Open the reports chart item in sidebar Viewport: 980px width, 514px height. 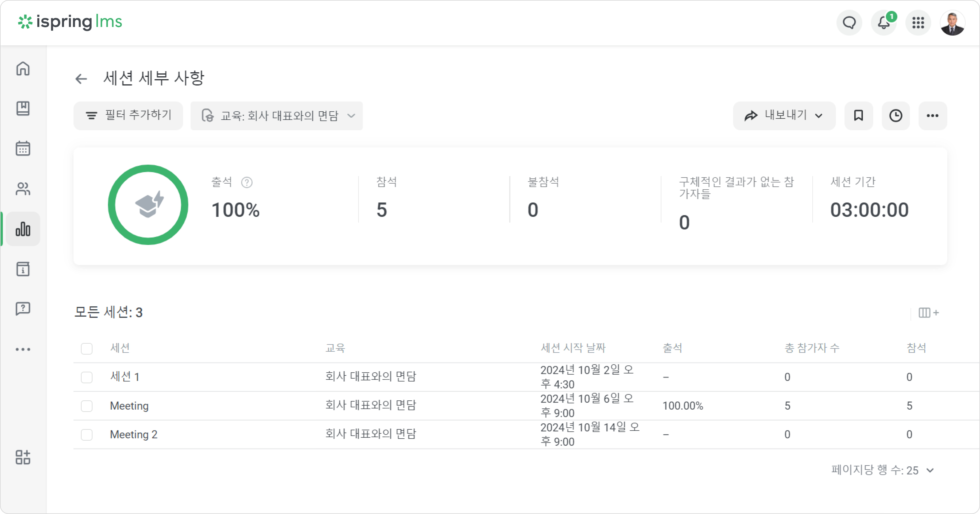click(x=23, y=229)
